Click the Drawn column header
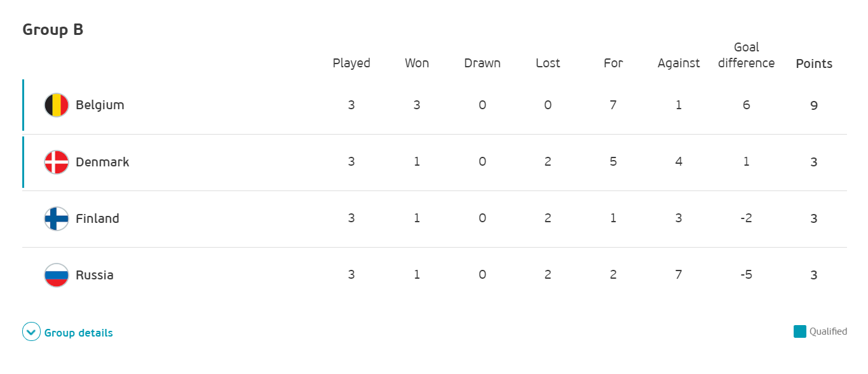The width and height of the screenshot is (868, 374). (x=482, y=63)
